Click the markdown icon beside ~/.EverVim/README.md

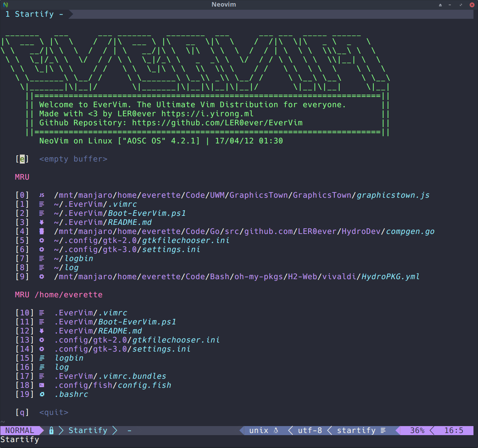pos(42,222)
